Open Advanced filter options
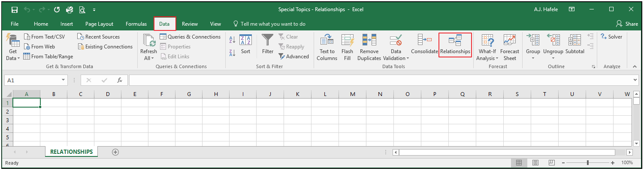This screenshot has height=171, width=644. click(x=293, y=57)
